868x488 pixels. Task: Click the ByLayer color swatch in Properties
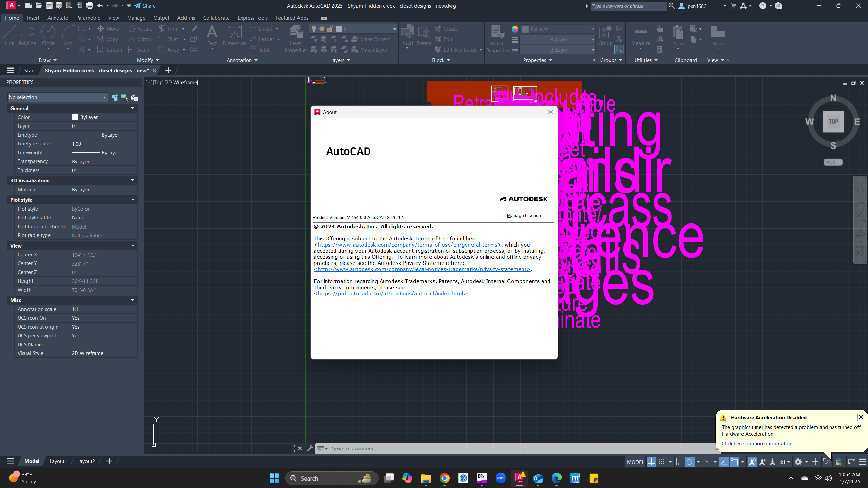tap(75, 117)
